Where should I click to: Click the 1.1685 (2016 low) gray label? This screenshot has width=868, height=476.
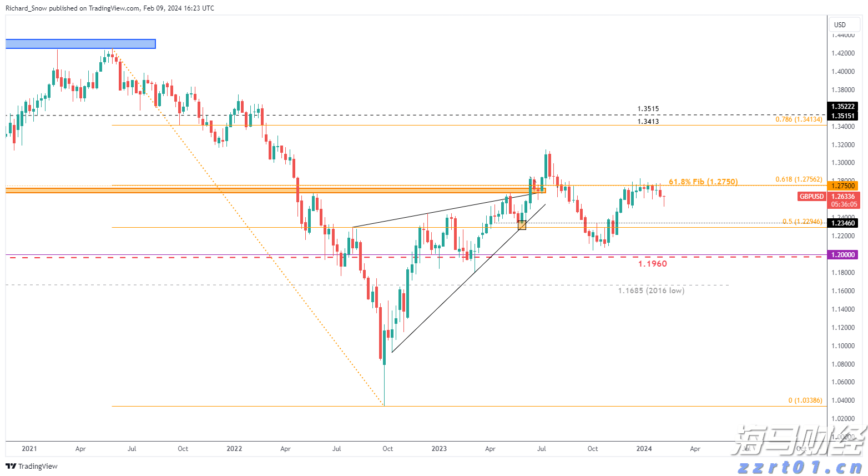point(651,290)
